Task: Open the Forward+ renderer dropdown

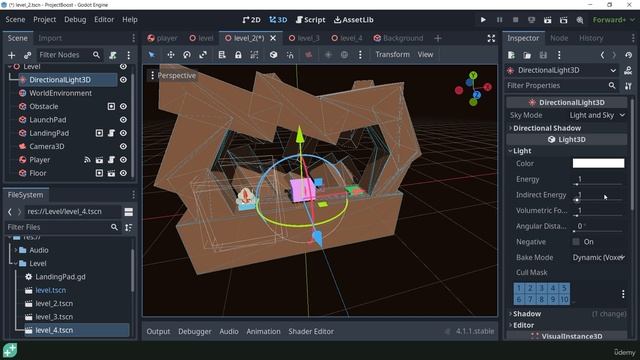Action: [x=613, y=20]
